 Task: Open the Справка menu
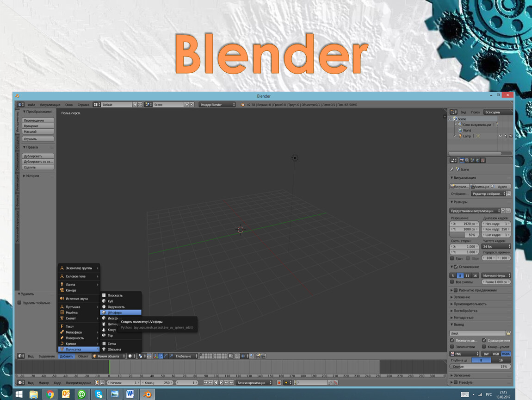[x=83, y=105]
